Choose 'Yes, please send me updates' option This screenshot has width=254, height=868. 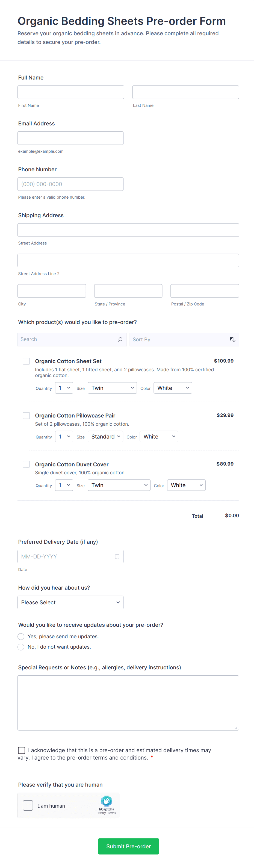[21, 636]
